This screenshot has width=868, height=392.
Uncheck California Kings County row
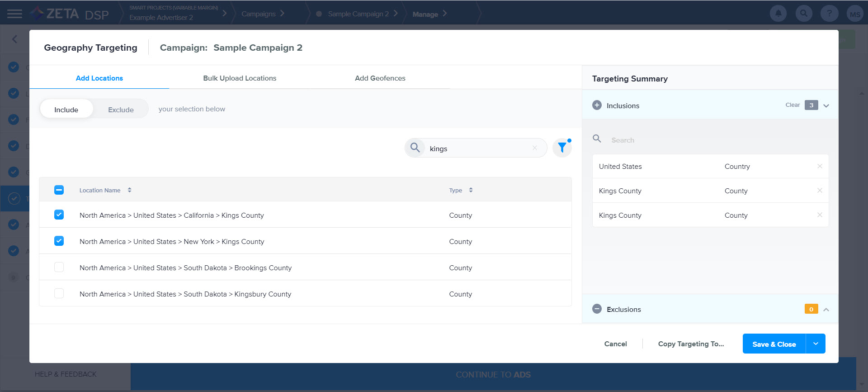point(59,215)
